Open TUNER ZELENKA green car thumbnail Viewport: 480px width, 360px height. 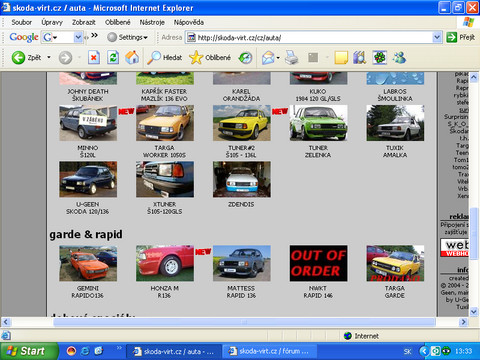pos(318,123)
